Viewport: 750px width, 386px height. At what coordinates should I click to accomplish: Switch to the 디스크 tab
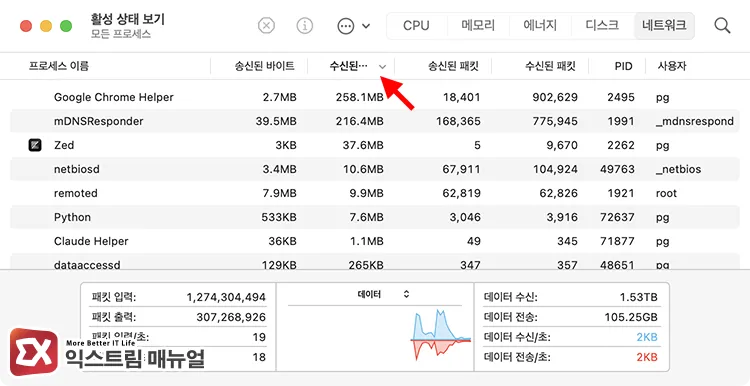coord(602,25)
